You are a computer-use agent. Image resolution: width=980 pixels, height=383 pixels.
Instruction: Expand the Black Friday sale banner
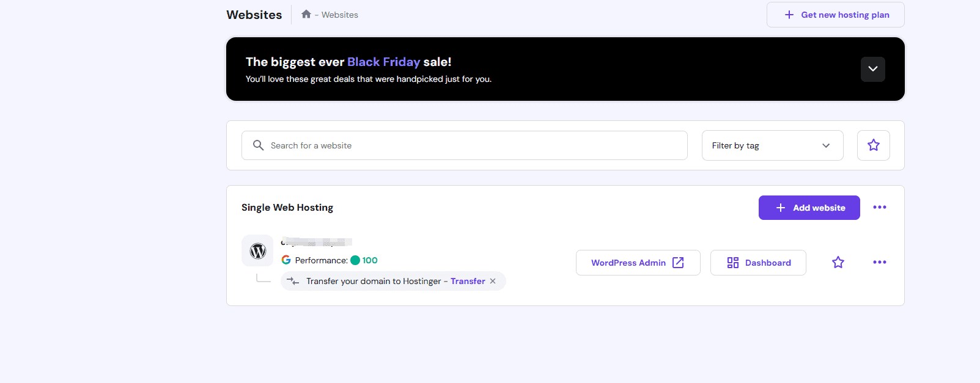coord(872,69)
